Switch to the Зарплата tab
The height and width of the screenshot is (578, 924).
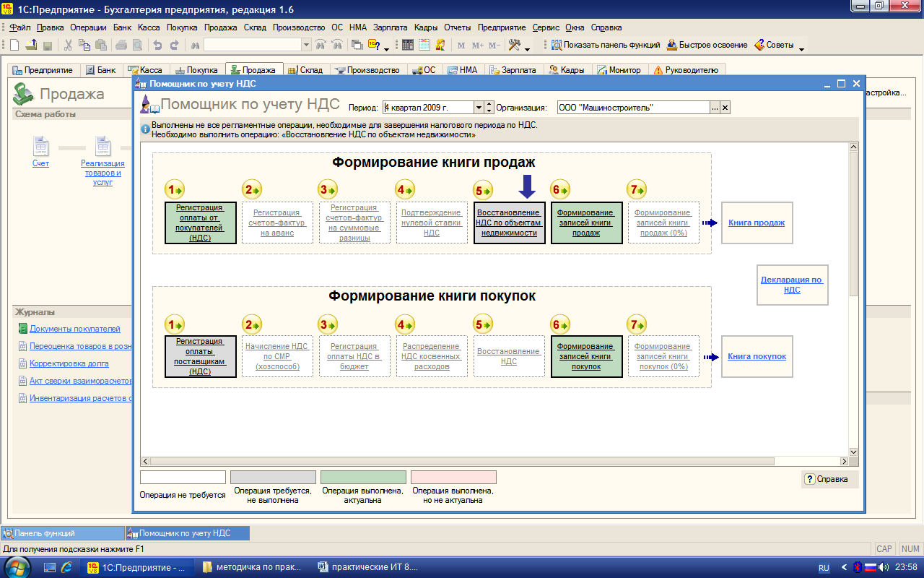tap(513, 70)
